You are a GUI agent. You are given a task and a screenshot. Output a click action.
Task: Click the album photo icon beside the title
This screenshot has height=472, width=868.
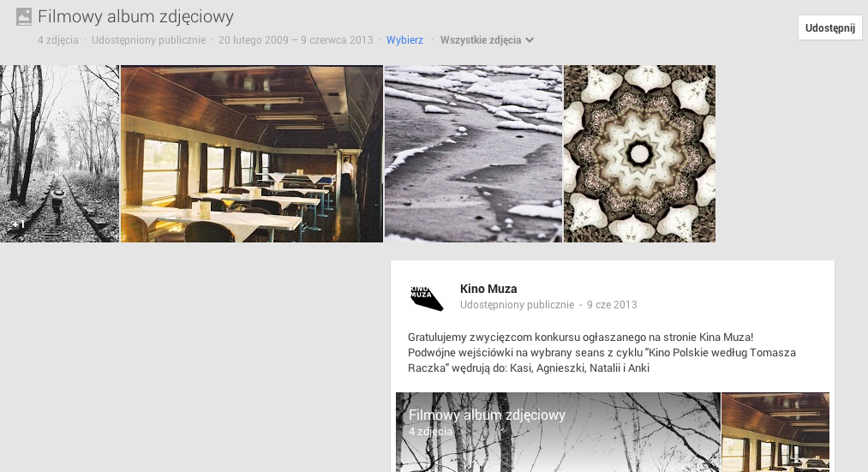24,16
